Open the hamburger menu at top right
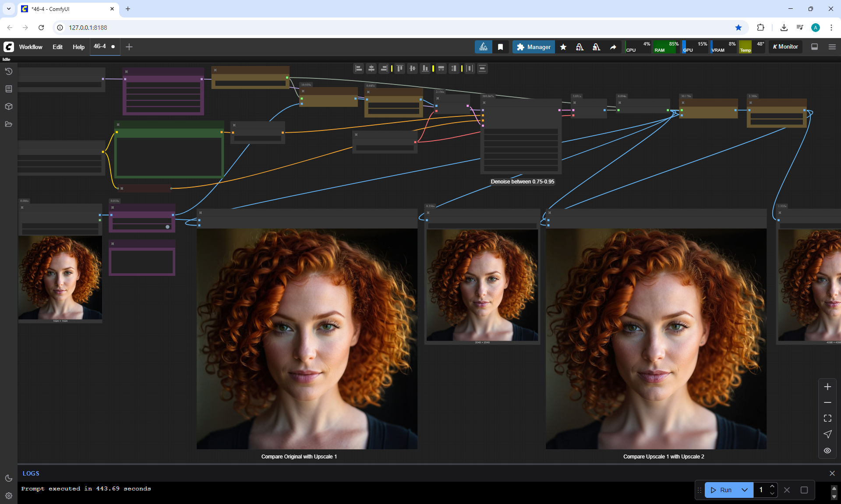This screenshot has height=504, width=841. tap(832, 47)
